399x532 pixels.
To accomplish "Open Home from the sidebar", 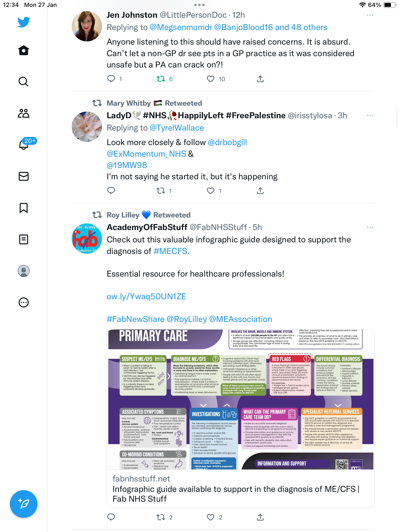I will [x=24, y=50].
